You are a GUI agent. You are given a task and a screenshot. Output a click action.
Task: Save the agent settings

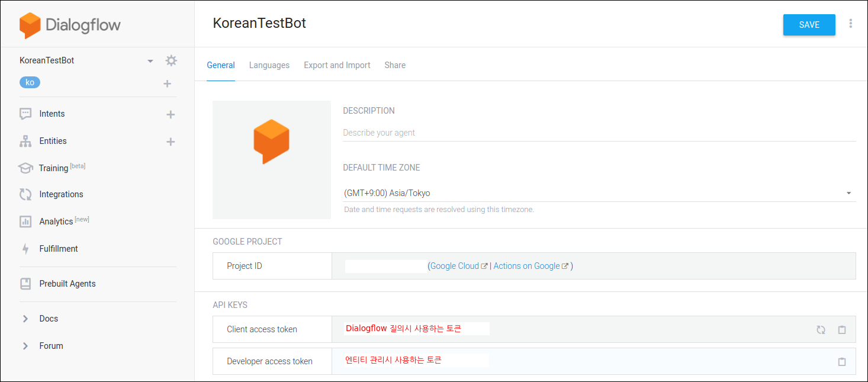tap(809, 25)
